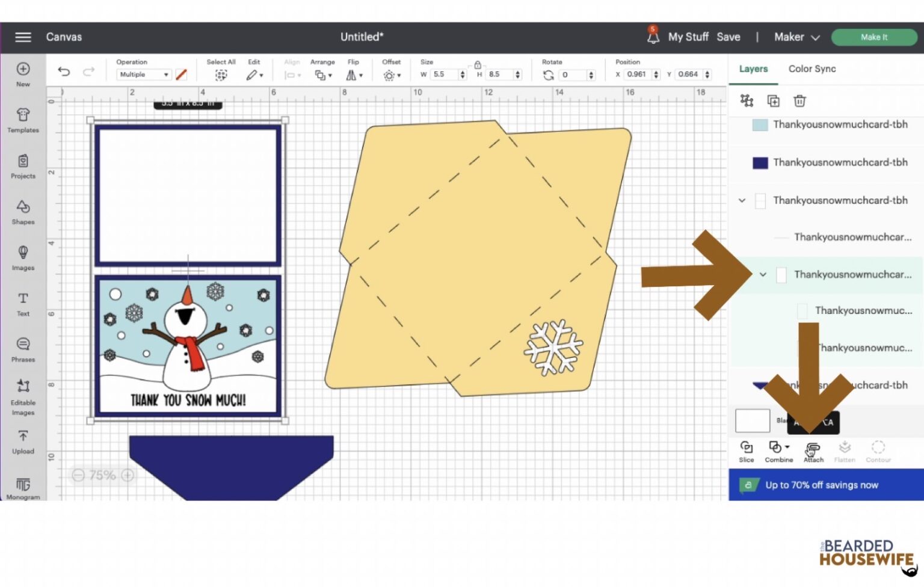924x587 pixels.
Task: Click the green Make It button
Action: [x=873, y=37]
